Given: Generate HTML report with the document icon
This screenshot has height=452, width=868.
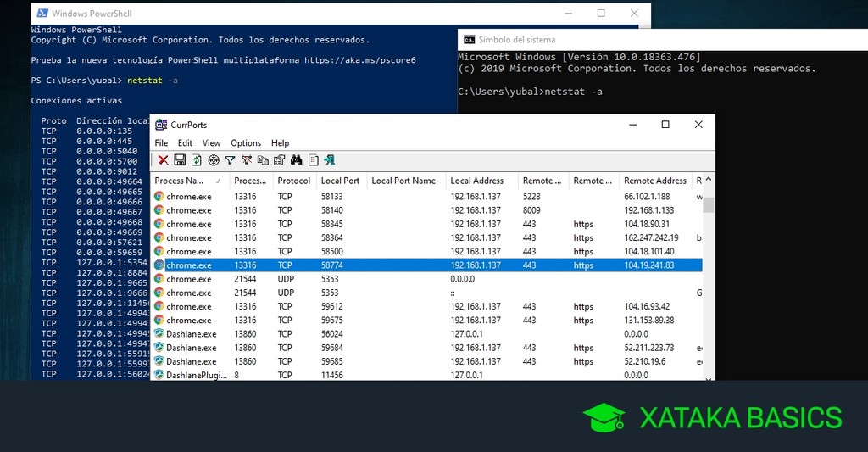Looking at the screenshot, I should pyautogui.click(x=314, y=160).
